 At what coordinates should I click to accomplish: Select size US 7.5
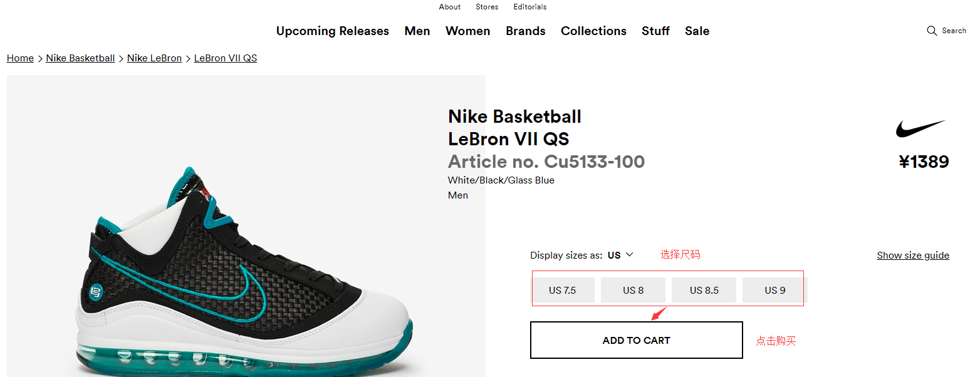tap(562, 290)
